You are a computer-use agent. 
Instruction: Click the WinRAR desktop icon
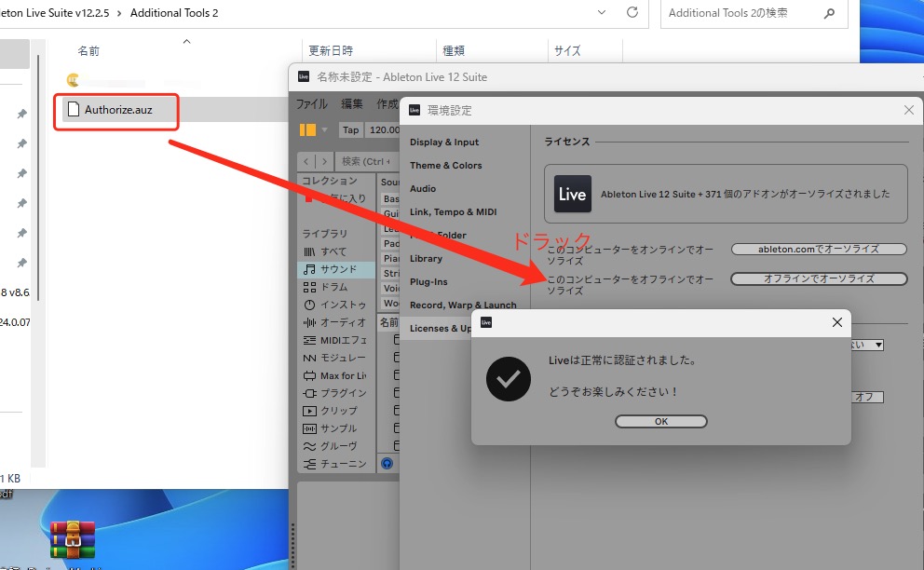click(x=73, y=539)
